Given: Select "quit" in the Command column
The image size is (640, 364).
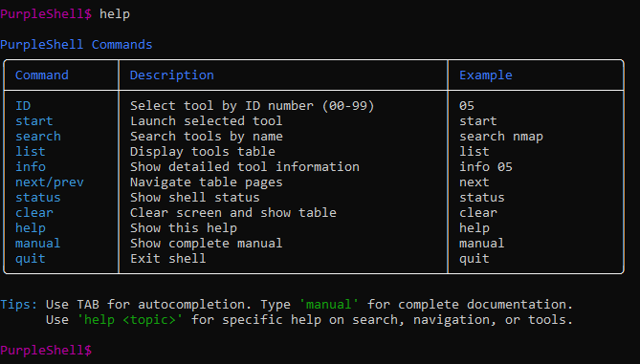Looking at the screenshot, I should coord(31,258).
